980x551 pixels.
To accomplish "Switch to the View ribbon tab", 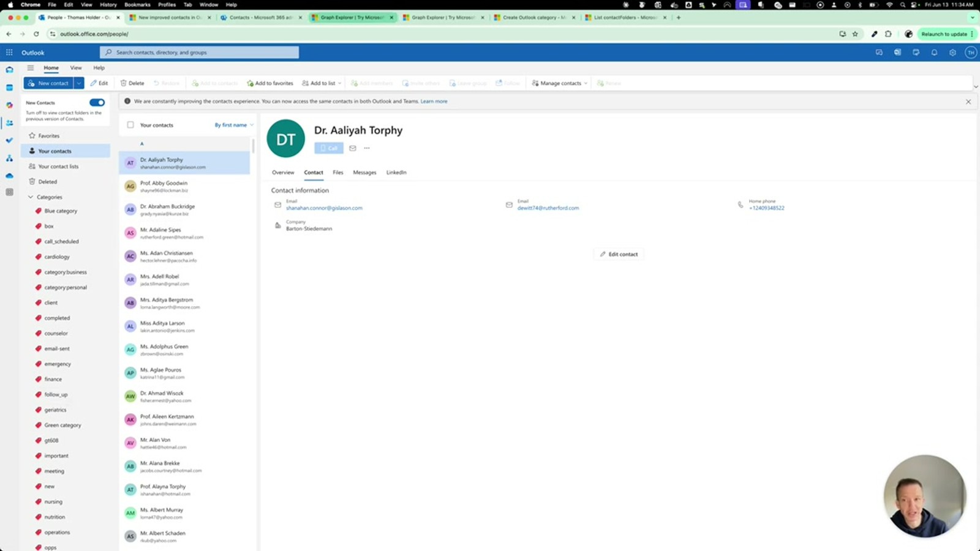I will [x=76, y=68].
